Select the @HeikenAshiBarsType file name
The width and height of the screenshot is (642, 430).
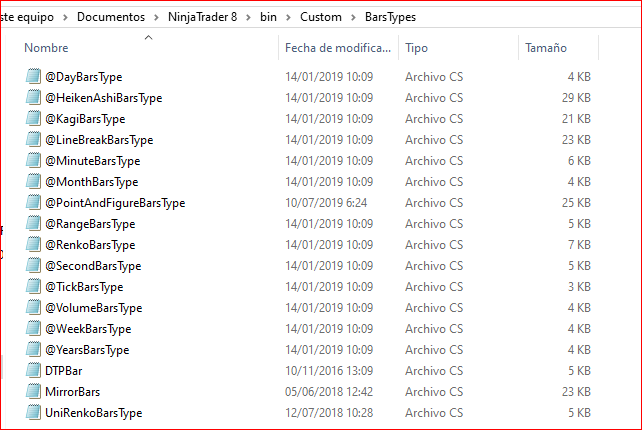[104, 98]
